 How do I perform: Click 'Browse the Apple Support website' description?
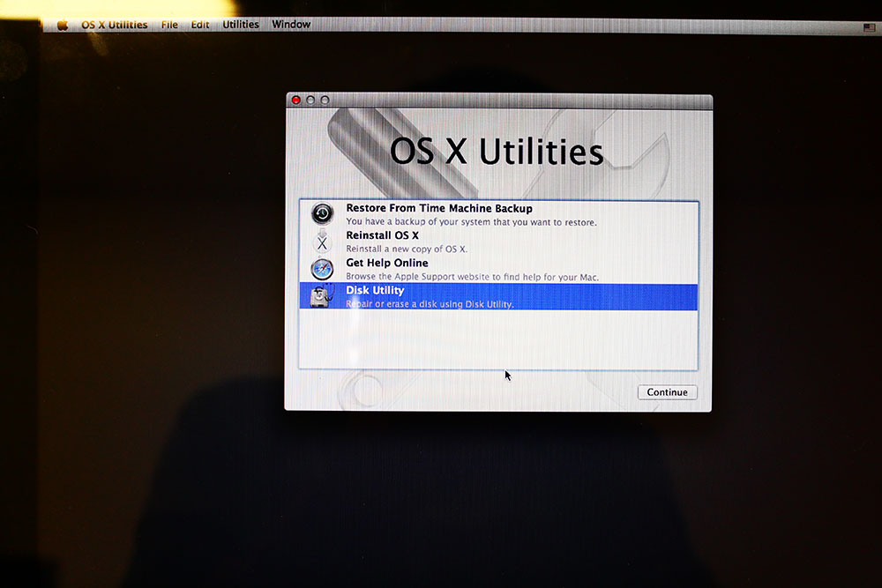[472, 277]
